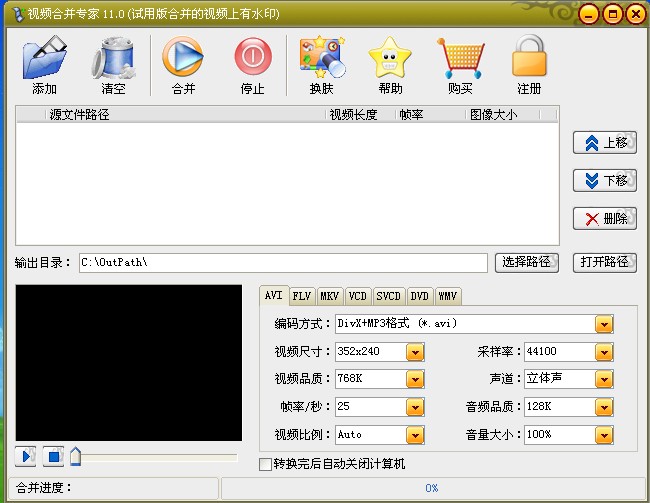The image size is (650, 503).
Task: Click the 输出目录 path input field
Action: point(283,262)
